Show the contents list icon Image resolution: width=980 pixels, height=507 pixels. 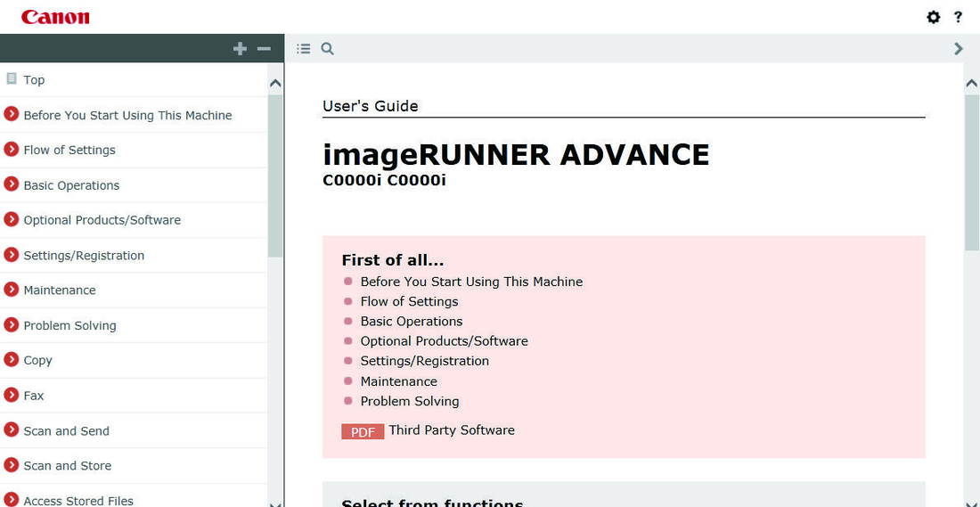(304, 48)
